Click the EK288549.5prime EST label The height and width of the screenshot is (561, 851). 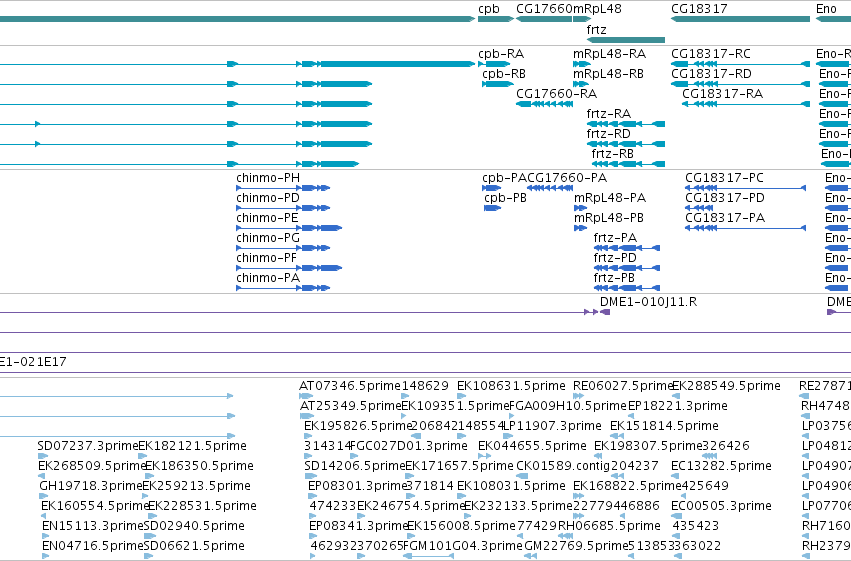727,386
